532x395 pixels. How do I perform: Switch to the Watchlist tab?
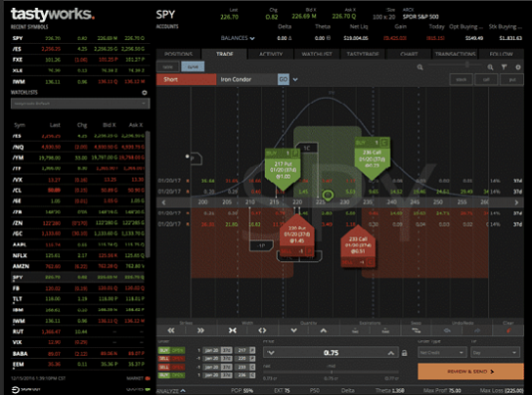[x=317, y=54]
